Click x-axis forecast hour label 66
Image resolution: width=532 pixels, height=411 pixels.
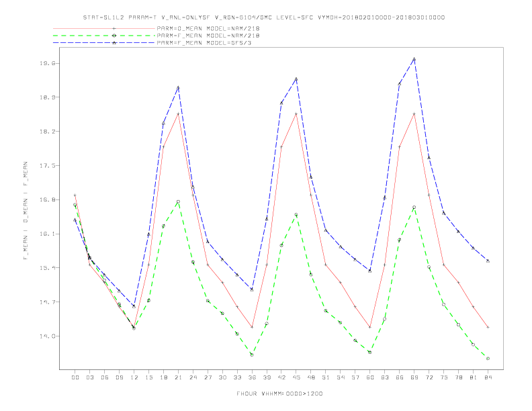point(400,377)
